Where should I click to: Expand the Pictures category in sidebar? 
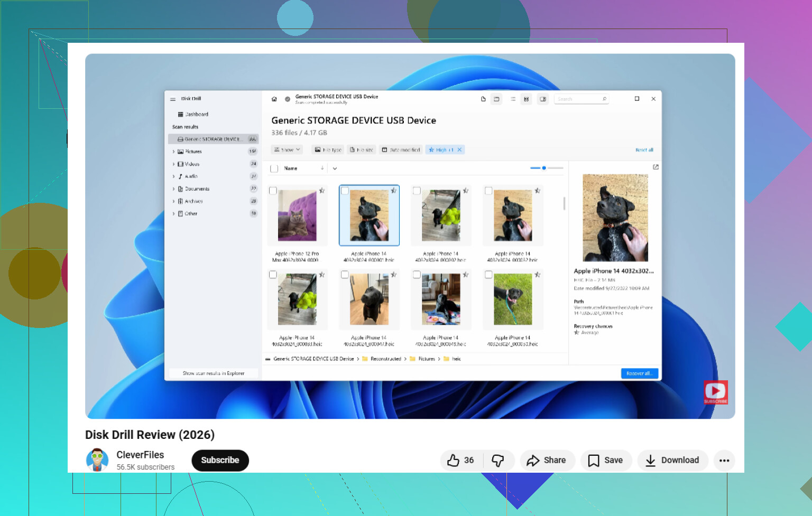point(173,152)
